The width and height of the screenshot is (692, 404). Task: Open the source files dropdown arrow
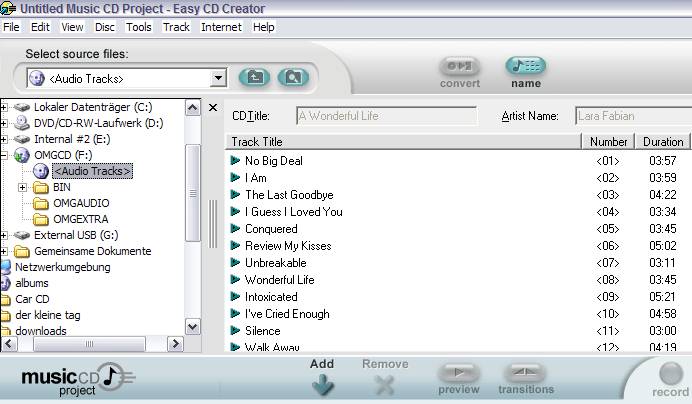[x=218, y=79]
